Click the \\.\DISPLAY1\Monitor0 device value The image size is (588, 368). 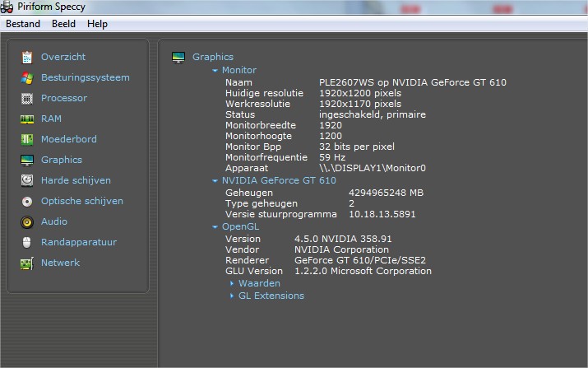(373, 168)
